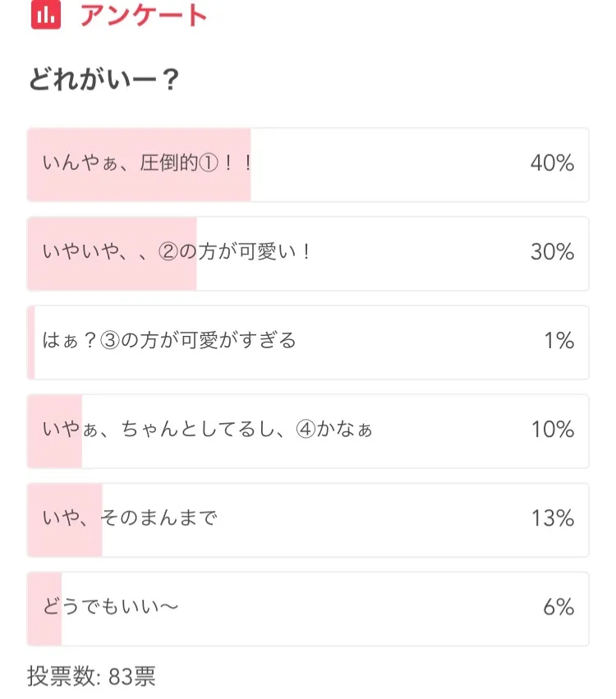
Task: Click the アンケート header title
Action: coord(144,16)
